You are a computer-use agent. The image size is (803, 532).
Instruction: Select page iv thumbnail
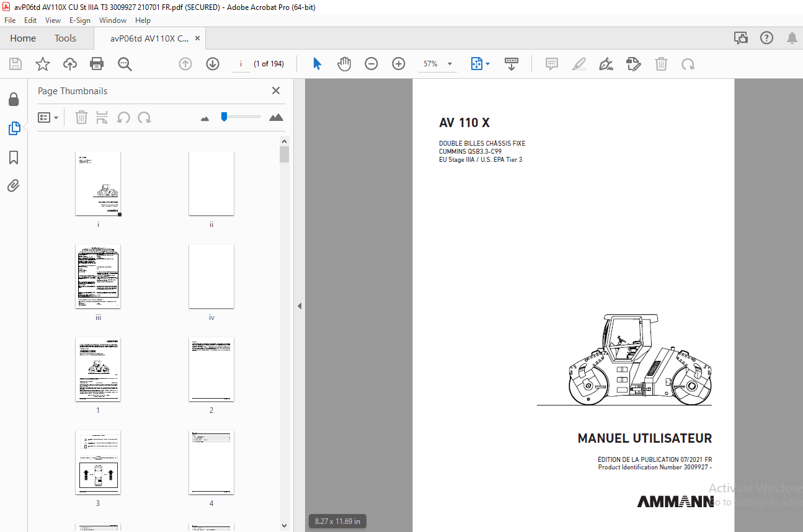click(x=211, y=276)
